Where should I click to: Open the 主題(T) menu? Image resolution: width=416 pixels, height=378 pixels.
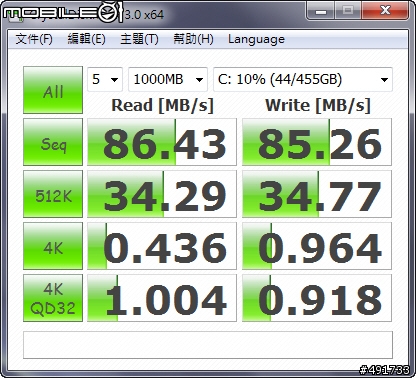click(139, 39)
